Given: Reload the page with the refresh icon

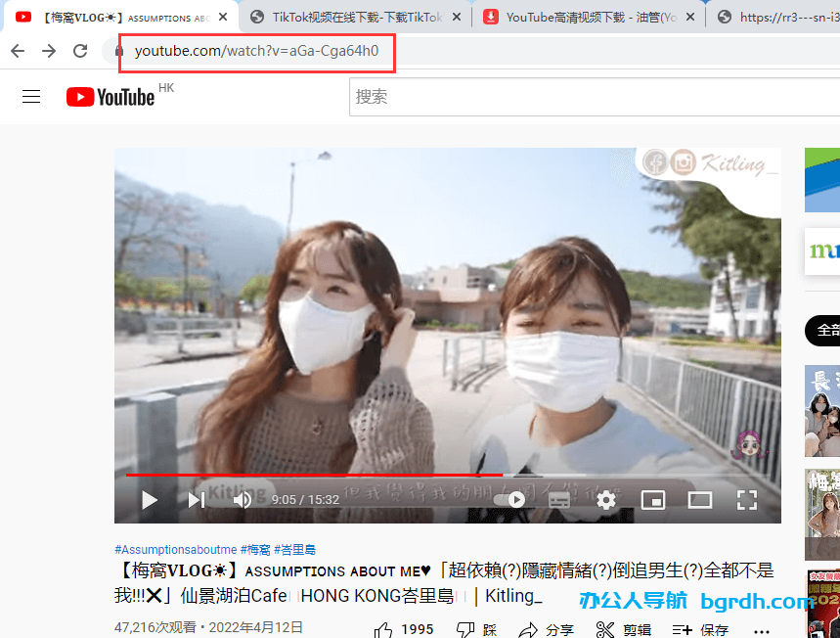Looking at the screenshot, I should tap(81, 50).
